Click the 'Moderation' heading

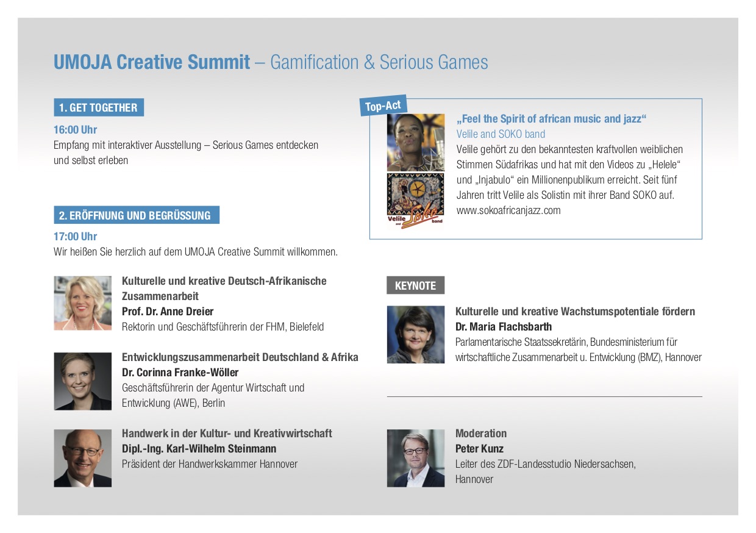point(481,434)
